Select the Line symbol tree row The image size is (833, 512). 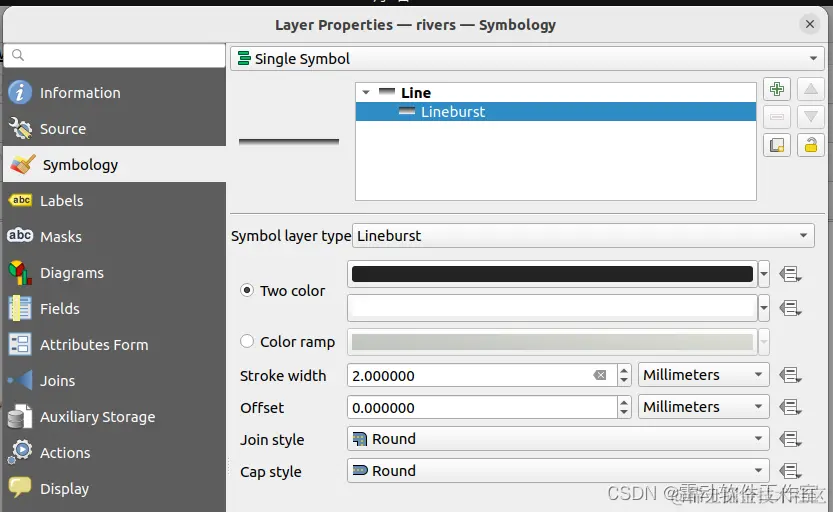[556, 92]
